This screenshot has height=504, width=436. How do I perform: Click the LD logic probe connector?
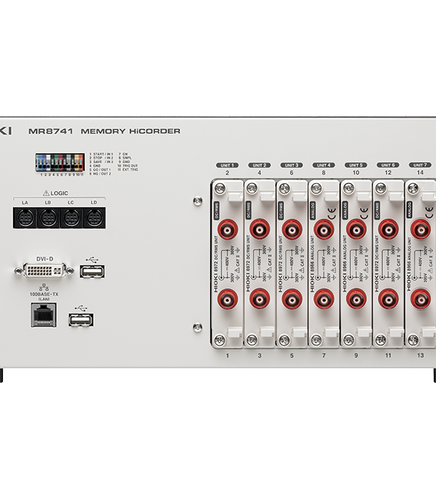pos(94,219)
